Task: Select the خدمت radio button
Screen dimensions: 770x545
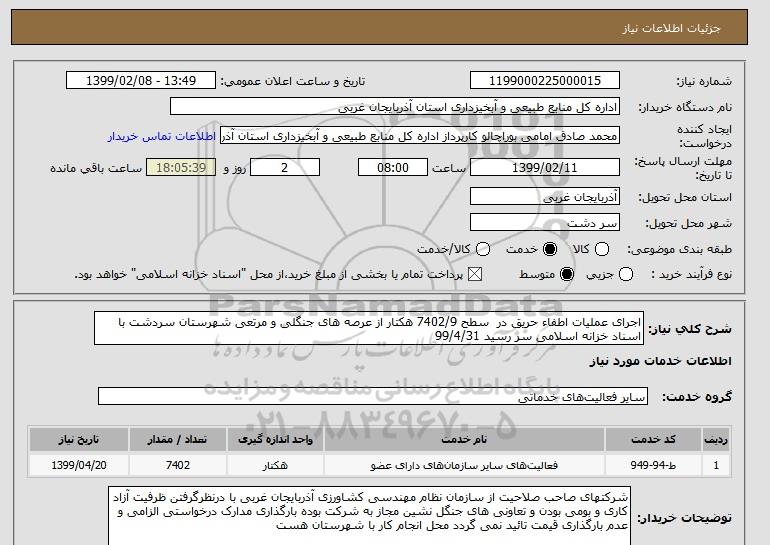Action: (x=550, y=249)
